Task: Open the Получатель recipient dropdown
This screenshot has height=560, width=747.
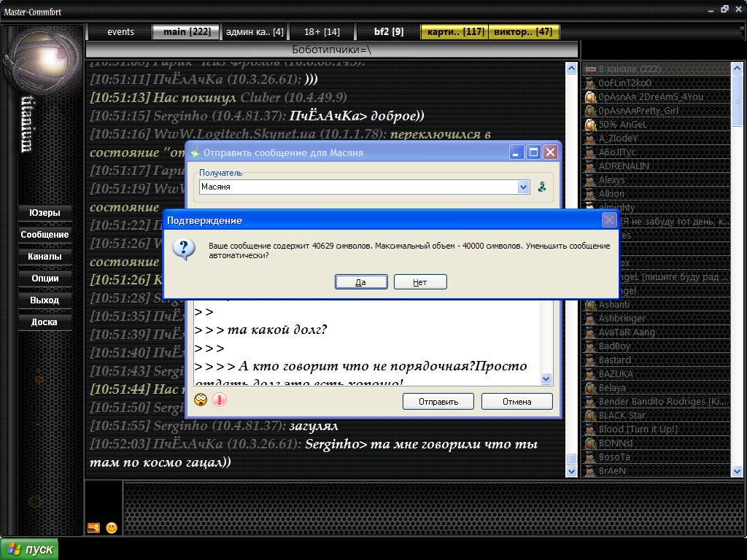Action: click(x=523, y=187)
